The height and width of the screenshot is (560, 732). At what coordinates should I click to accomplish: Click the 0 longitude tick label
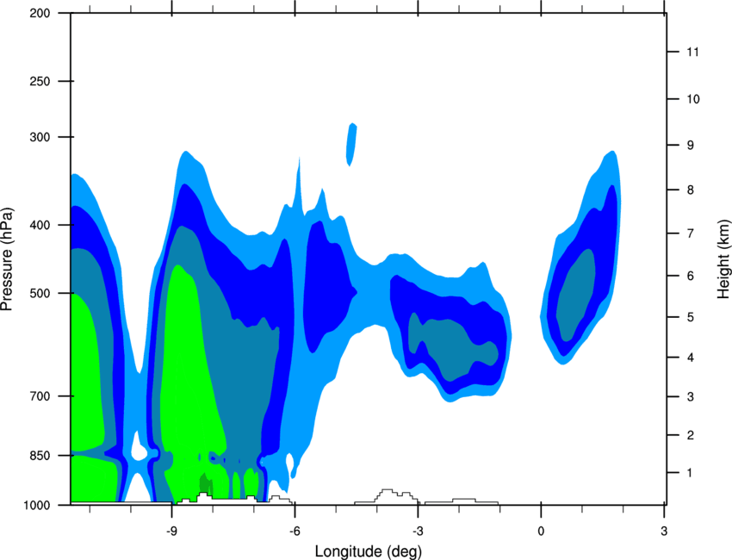tap(541, 531)
